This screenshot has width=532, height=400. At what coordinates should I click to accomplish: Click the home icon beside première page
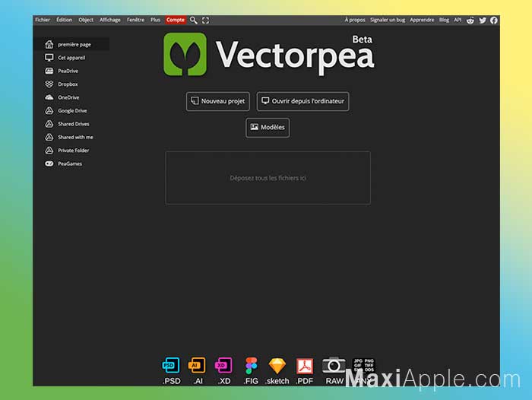tap(49, 44)
